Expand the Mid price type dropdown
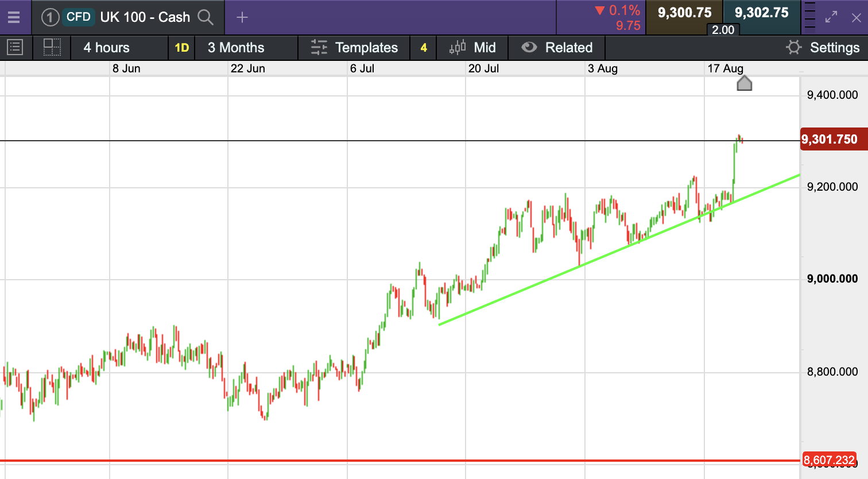The width and height of the screenshot is (868, 479). click(x=472, y=48)
